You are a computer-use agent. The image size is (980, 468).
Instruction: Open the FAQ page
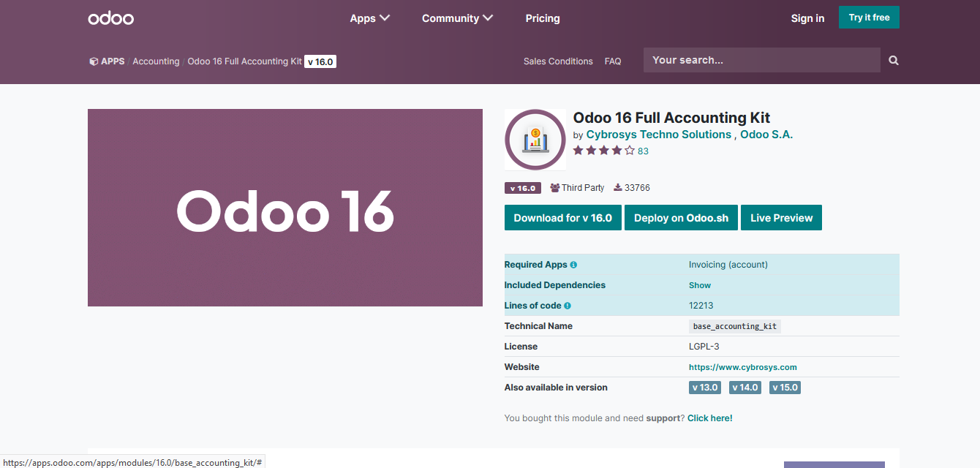[613, 61]
